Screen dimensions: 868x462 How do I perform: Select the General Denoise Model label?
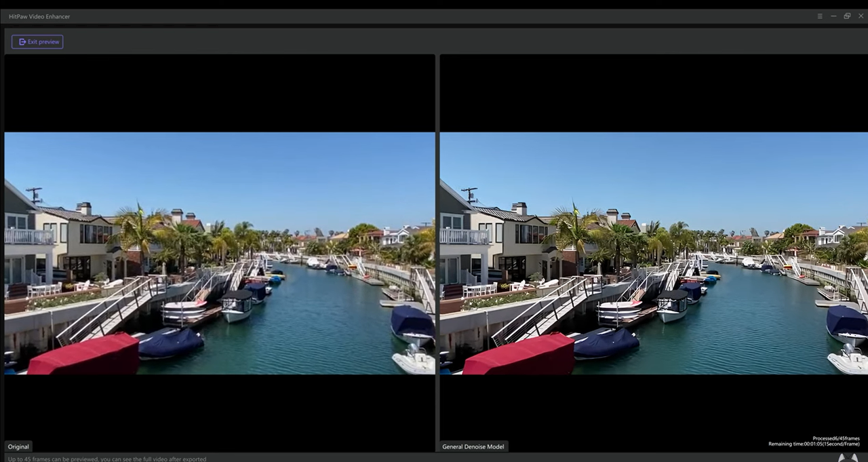(473, 446)
